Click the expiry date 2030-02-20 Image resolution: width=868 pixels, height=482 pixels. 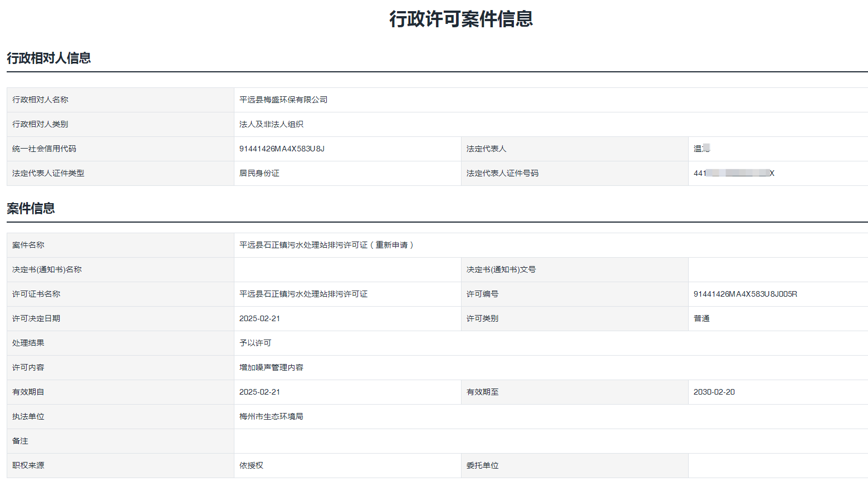[714, 392]
